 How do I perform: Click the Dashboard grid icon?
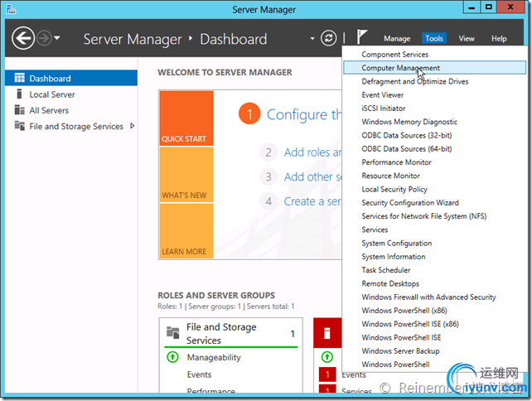pos(19,78)
